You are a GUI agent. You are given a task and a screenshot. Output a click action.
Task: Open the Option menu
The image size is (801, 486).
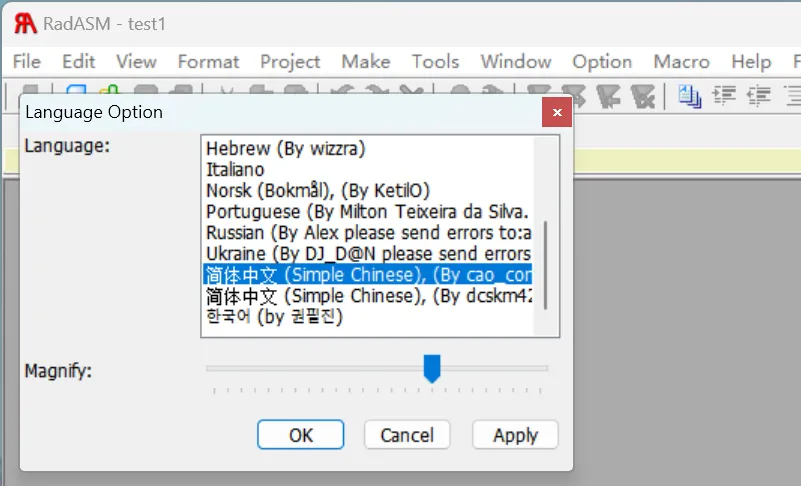602,62
